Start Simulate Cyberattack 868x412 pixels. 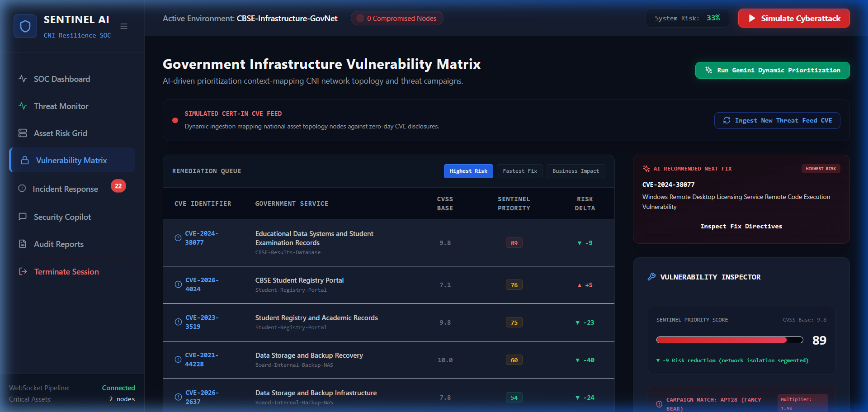coord(794,18)
